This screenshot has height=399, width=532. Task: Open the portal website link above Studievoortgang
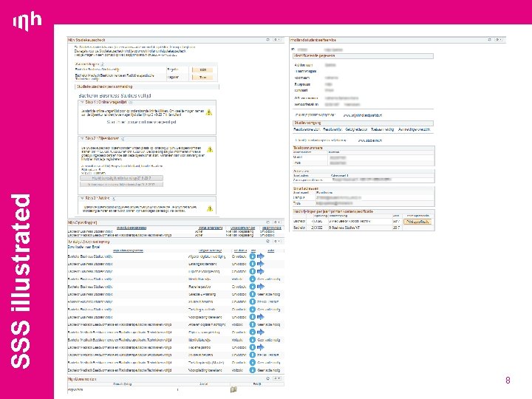[x=363, y=115]
